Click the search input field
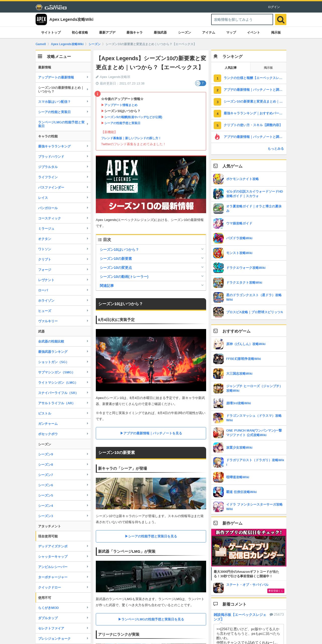322x644 pixels. 242,20
